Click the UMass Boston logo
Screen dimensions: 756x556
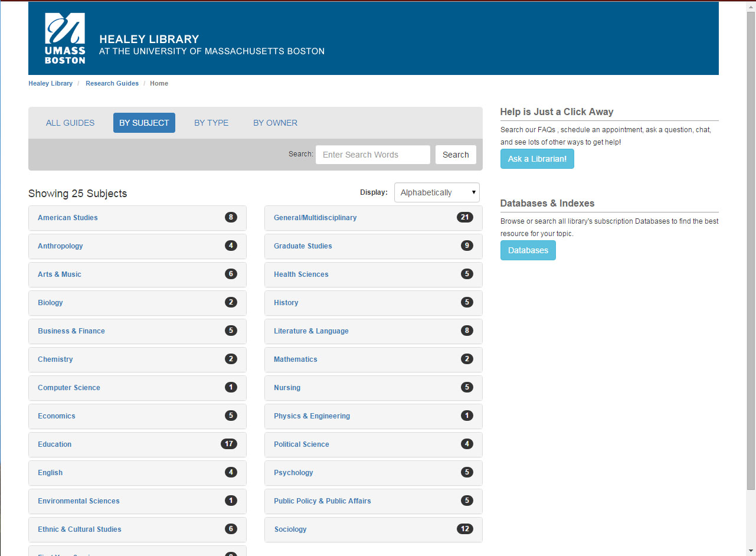[x=65, y=38]
